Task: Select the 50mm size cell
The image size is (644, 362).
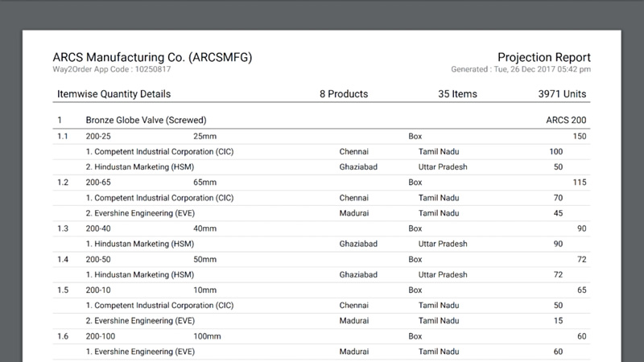Action: click(205, 259)
